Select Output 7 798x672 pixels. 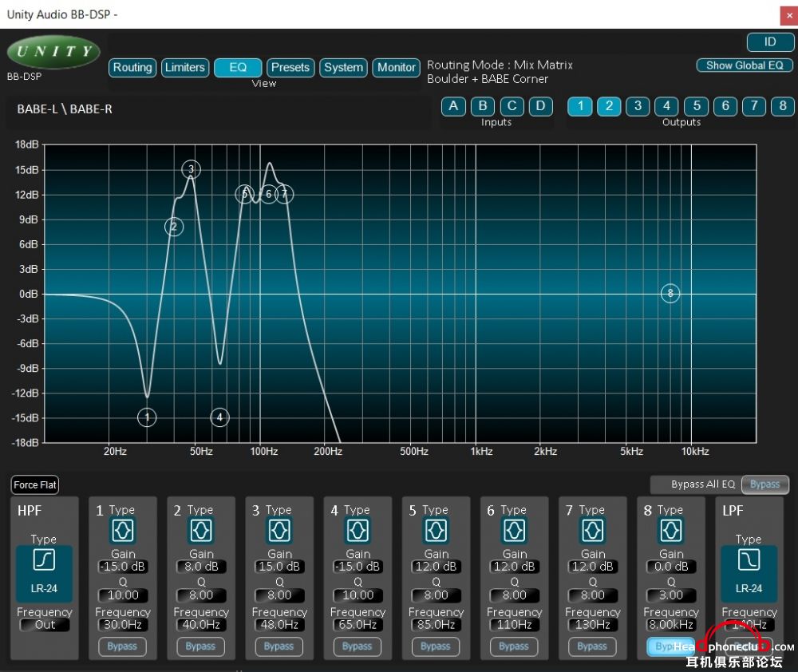754,106
